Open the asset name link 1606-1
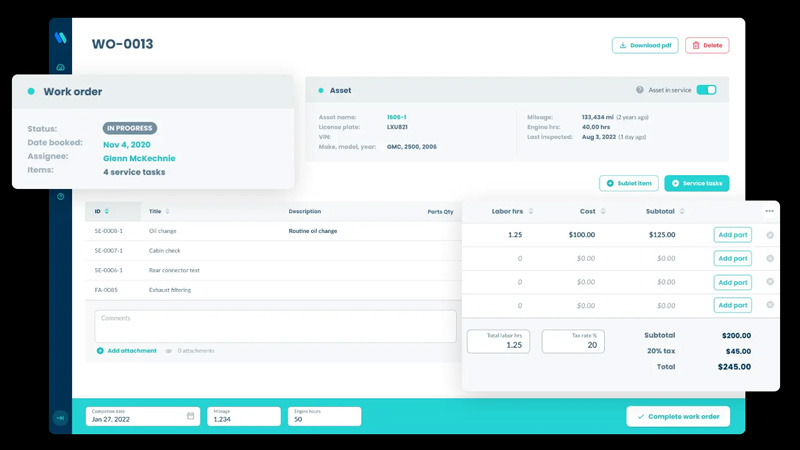 point(397,117)
